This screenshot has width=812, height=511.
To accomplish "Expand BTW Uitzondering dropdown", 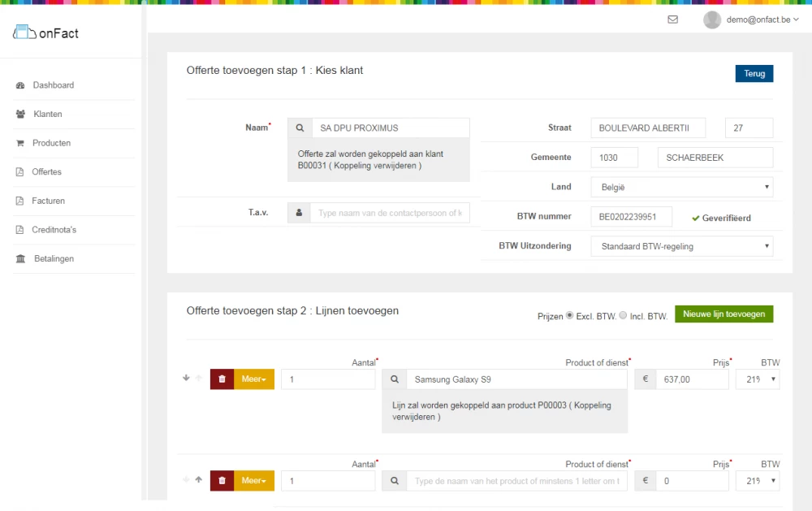I will 681,246.
